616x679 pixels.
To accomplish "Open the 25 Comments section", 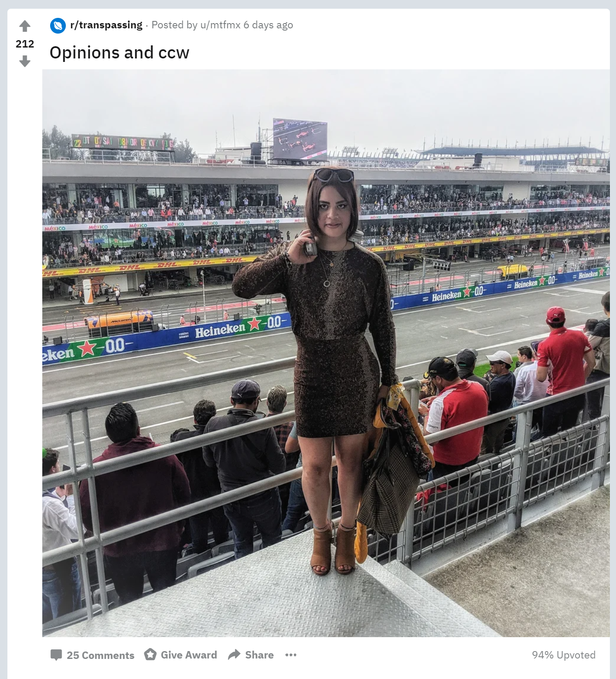I will (x=100, y=655).
